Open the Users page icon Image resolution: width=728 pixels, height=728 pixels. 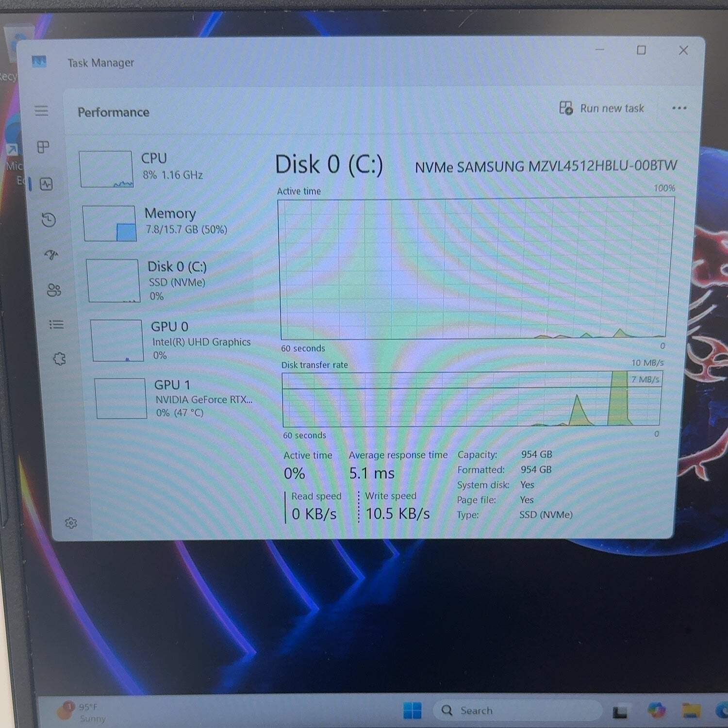pyautogui.click(x=54, y=290)
